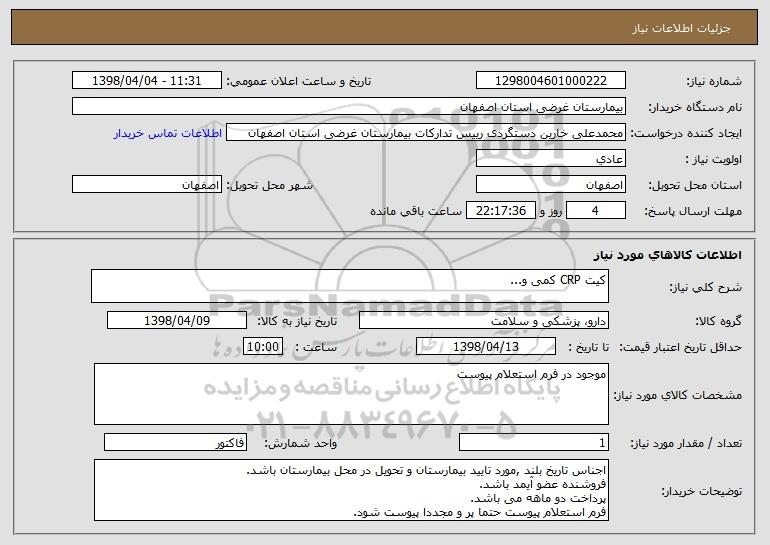Screen dimensions: 770x545
Task: Select the quantity field containing 1
Action: pos(534,442)
